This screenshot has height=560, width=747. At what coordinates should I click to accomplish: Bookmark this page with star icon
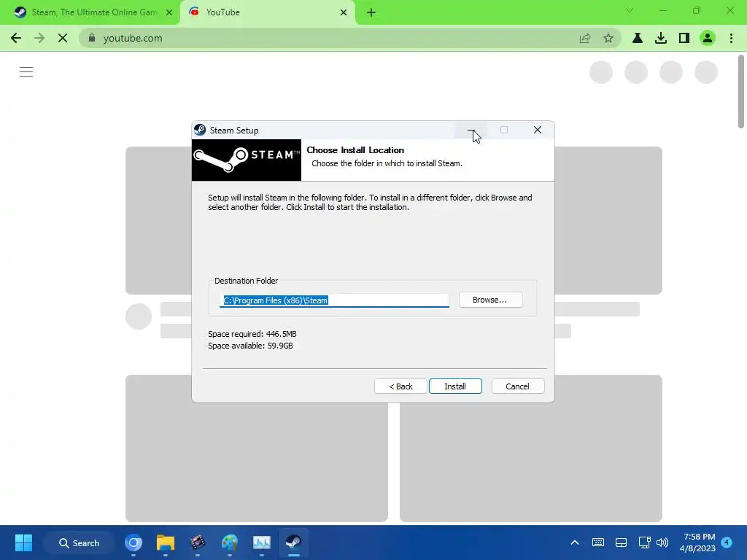tap(608, 38)
